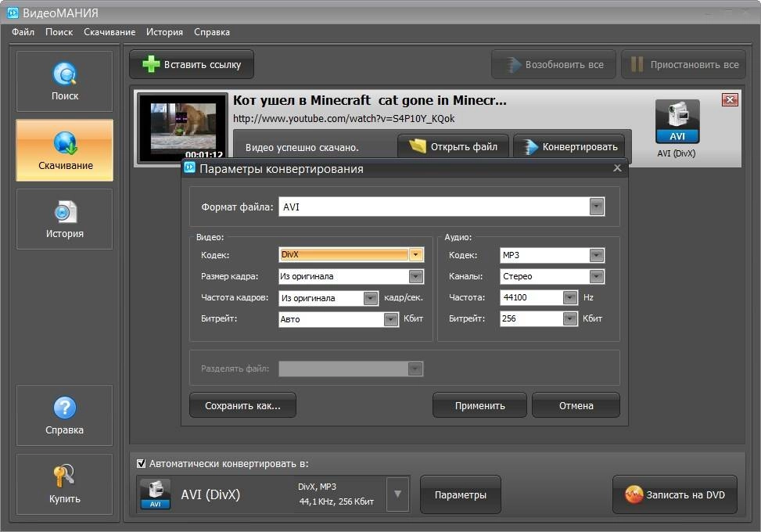Open Параметры button in bottom bar
The image size is (761, 532).
pyautogui.click(x=460, y=494)
